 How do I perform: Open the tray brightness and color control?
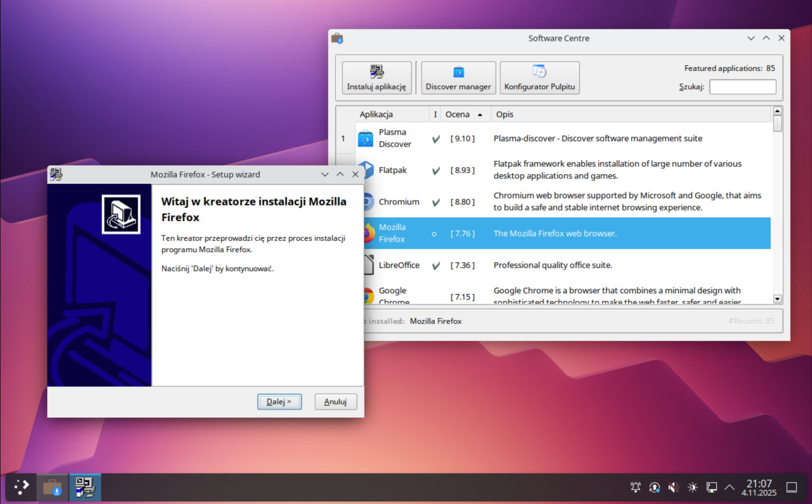click(x=693, y=487)
